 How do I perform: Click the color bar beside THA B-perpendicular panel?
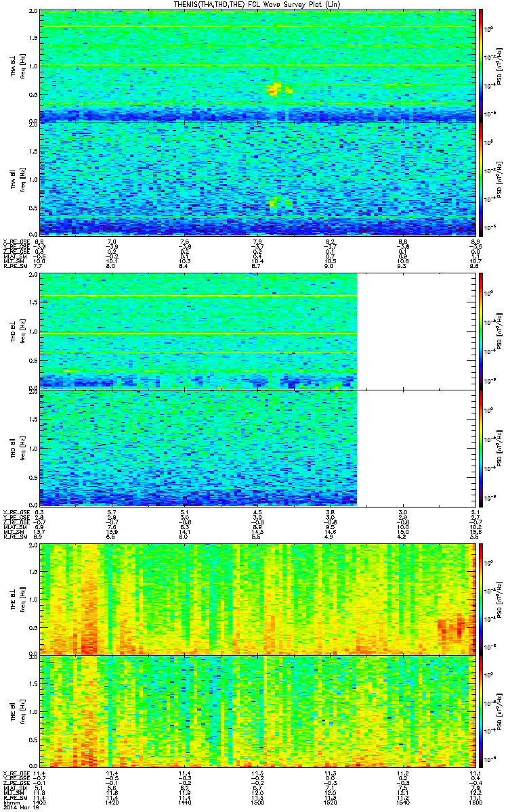(x=481, y=66)
